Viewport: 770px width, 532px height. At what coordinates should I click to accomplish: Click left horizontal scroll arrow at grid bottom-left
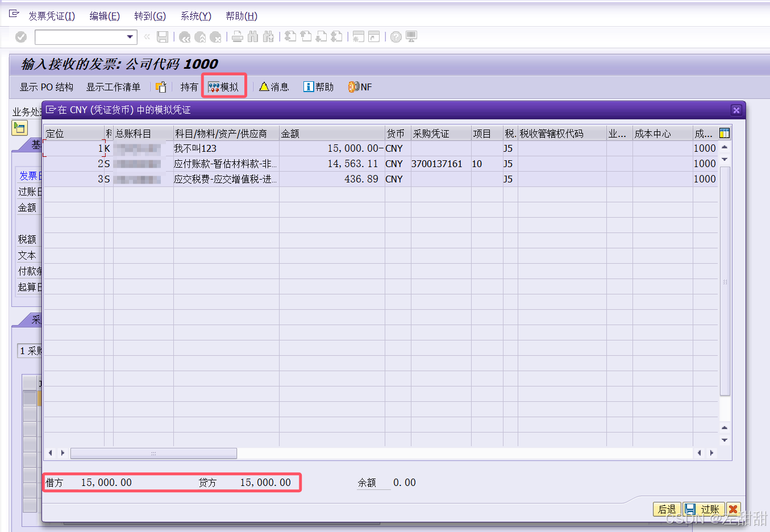pyautogui.click(x=51, y=453)
